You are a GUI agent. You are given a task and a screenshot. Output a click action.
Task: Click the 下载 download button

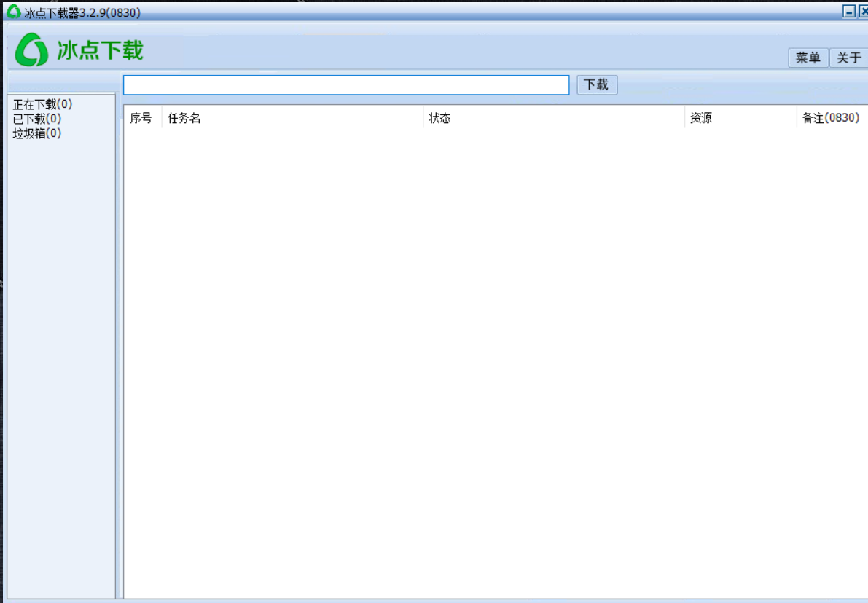(597, 84)
